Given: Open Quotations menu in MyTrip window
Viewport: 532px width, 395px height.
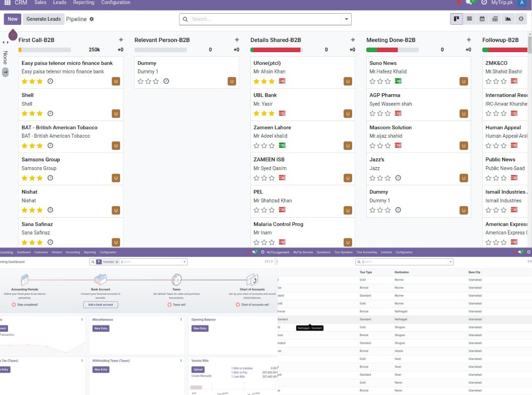Looking at the screenshot, I should point(324,252).
